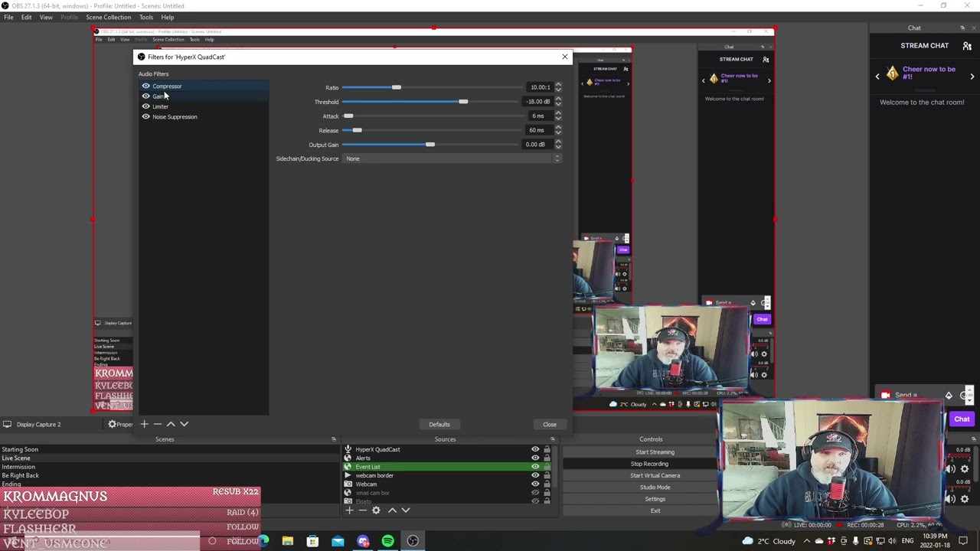Click Release value spinner arrows

point(557,130)
